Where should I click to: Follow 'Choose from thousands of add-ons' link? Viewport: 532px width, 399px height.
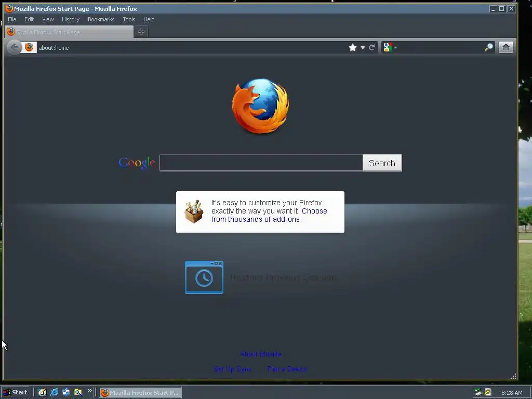pyautogui.click(x=269, y=215)
